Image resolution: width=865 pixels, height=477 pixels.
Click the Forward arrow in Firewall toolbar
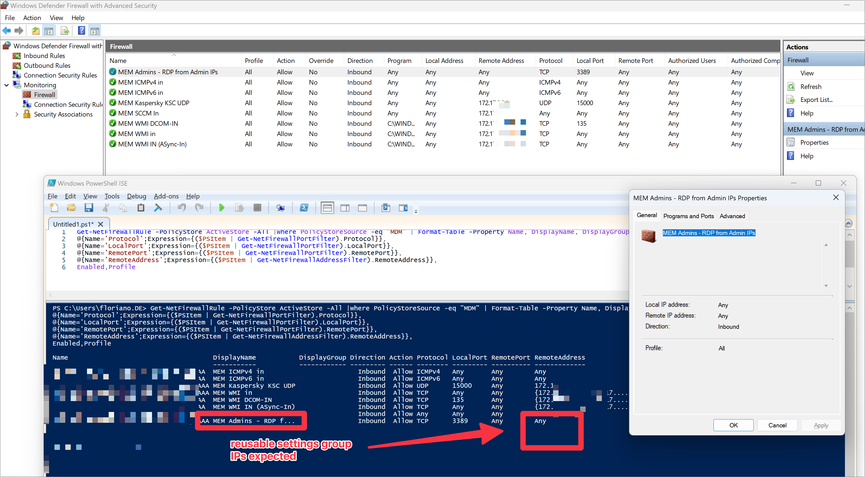(19, 31)
